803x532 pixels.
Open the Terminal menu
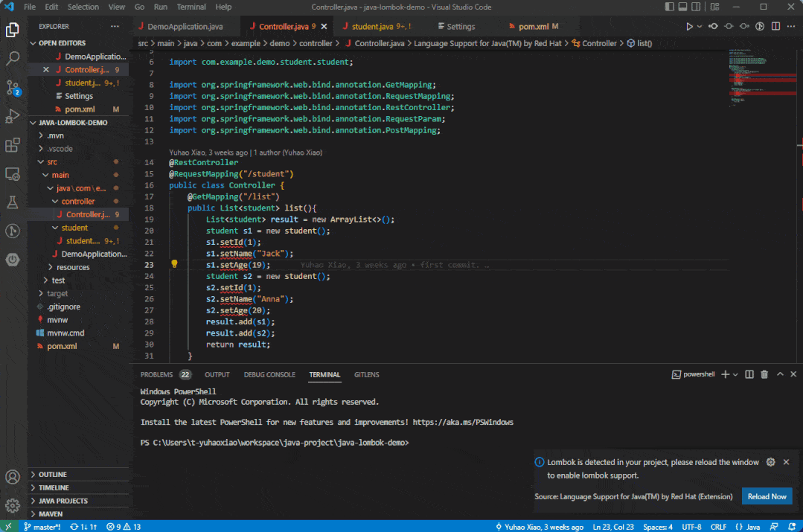coord(191,7)
